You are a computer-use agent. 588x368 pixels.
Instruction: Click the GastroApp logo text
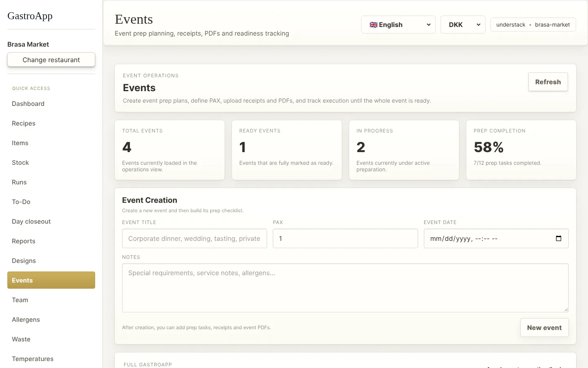click(x=30, y=16)
